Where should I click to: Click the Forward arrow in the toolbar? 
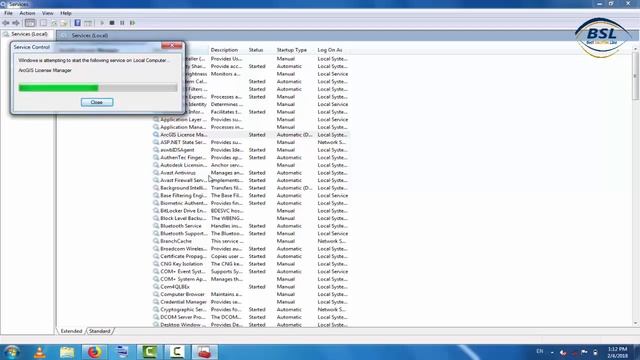click(x=16, y=23)
